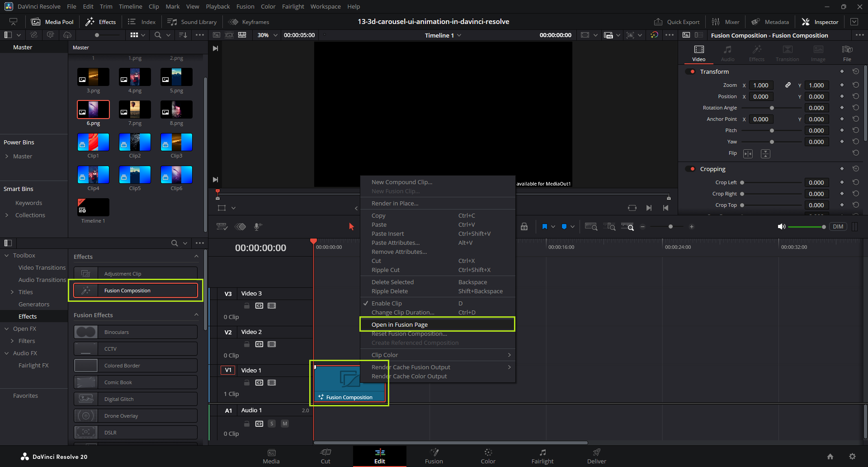This screenshot has height=467, width=868.
Task: Select New Compound Clip from menu
Action: tap(401, 182)
